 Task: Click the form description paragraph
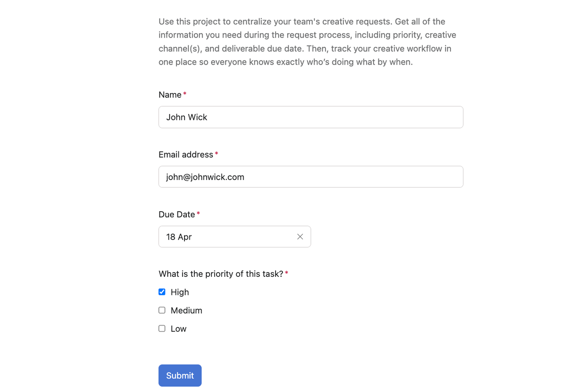pos(307,41)
